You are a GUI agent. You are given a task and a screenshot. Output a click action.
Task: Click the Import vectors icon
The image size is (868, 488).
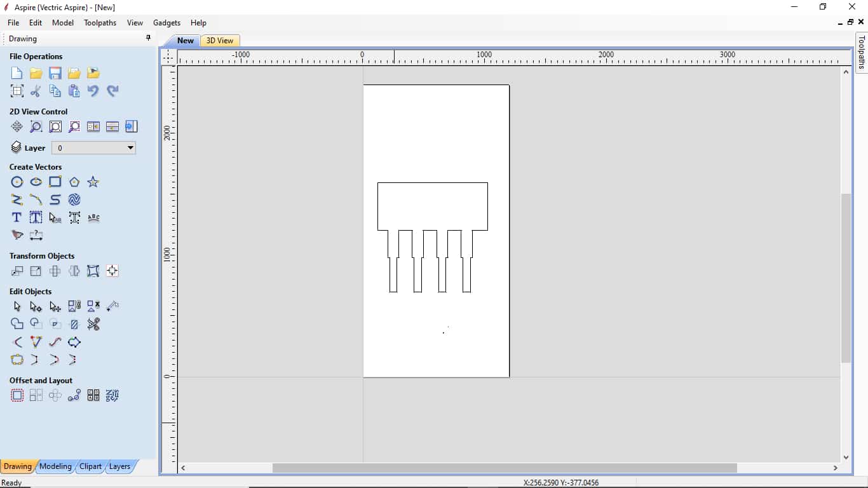(74, 73)
